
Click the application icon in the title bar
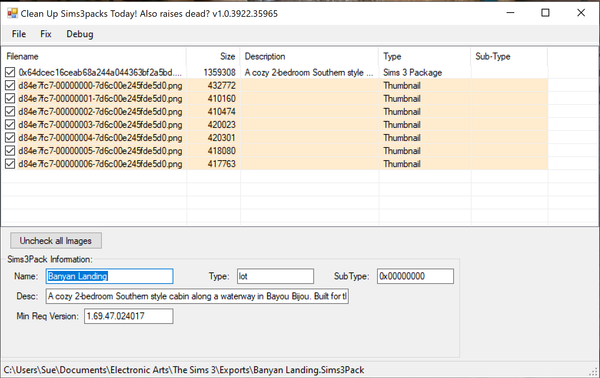coord(12,13)
